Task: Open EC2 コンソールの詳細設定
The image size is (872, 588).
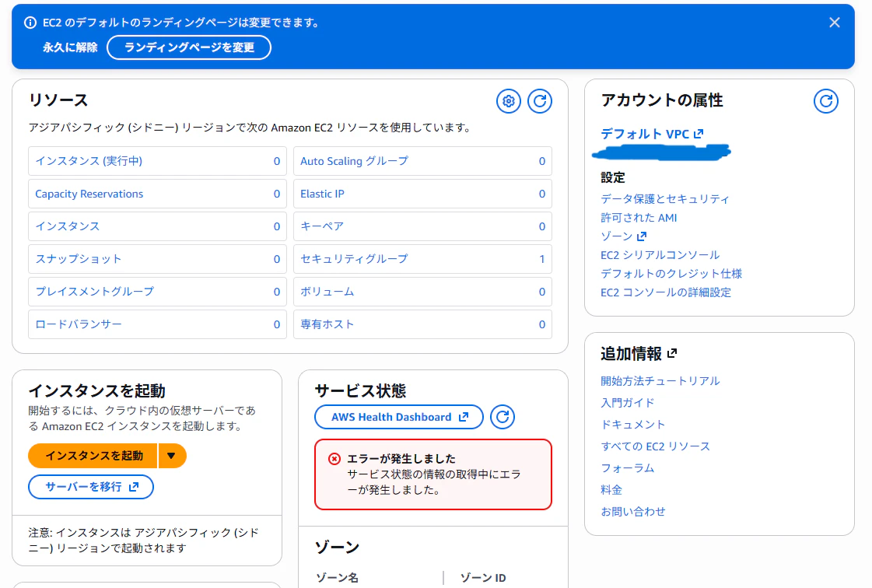Action: (666, 292)
